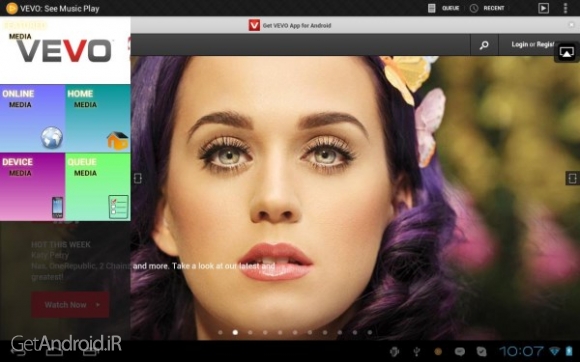Dismiss the Get VEVO App banner

572,25
